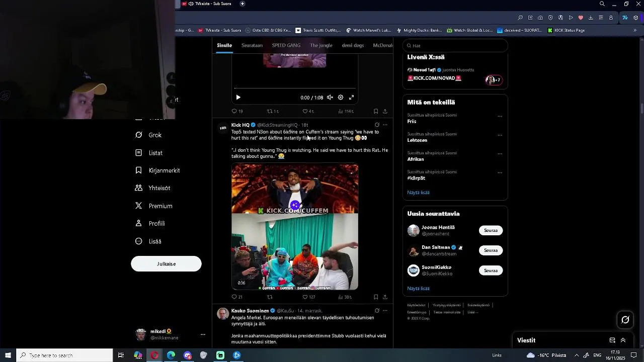Open the Lisää more menu
Viewport: 644px width, 362px height.
[148, 241]
